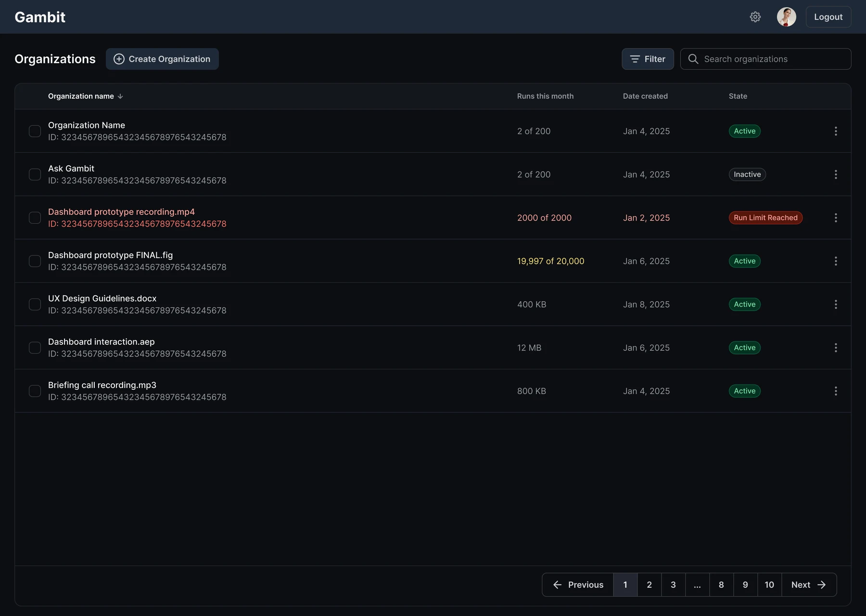This screenshot has height=616, width=866.
Task: Click the Search organizations field
Action: tap(765, 59)
